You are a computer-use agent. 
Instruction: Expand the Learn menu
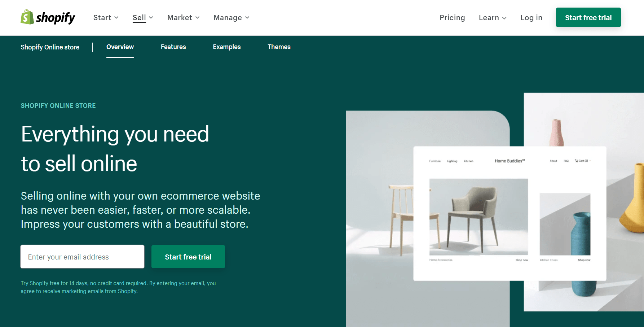(493, 18)
